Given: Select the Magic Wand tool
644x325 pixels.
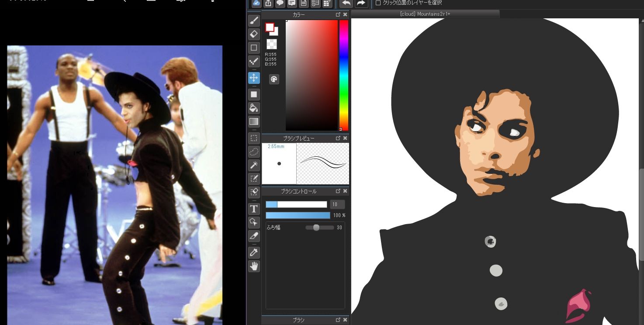Looking at the screenshot, I should coord(254,165).
